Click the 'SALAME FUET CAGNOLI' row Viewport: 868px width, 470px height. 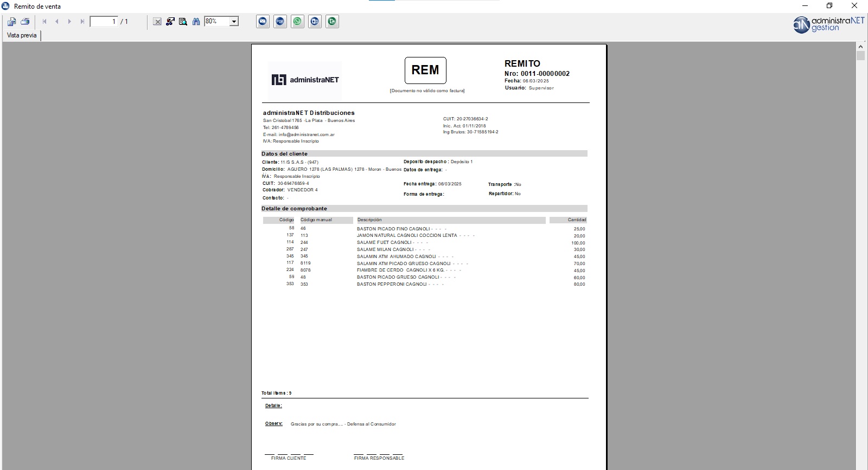click(x=424, y=243)
